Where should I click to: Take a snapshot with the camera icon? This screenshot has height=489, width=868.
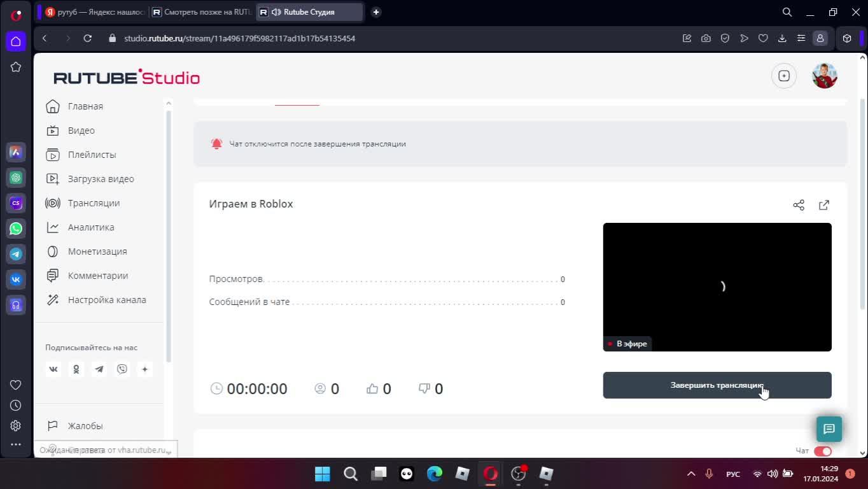(706, 38)
